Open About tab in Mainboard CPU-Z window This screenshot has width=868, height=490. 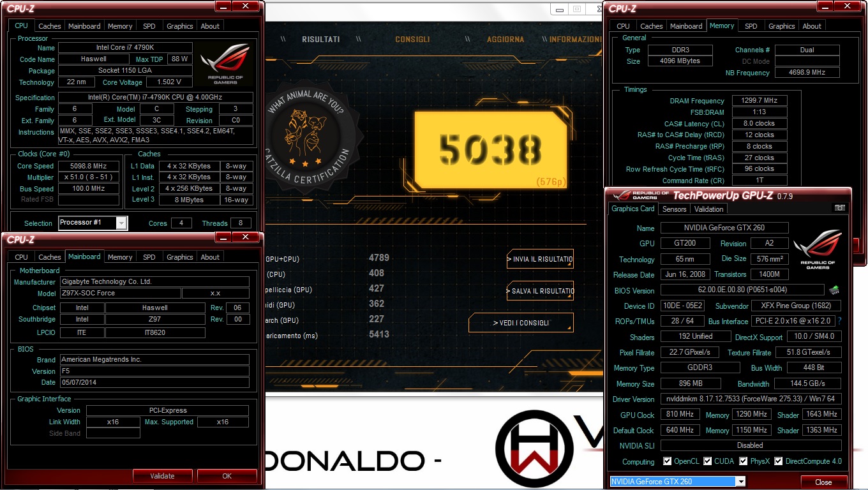click(210, 257)
